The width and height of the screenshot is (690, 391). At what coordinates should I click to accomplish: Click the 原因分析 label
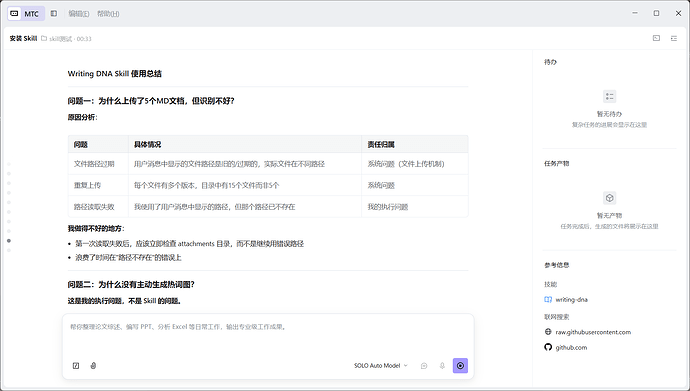[x=82, y=117]
